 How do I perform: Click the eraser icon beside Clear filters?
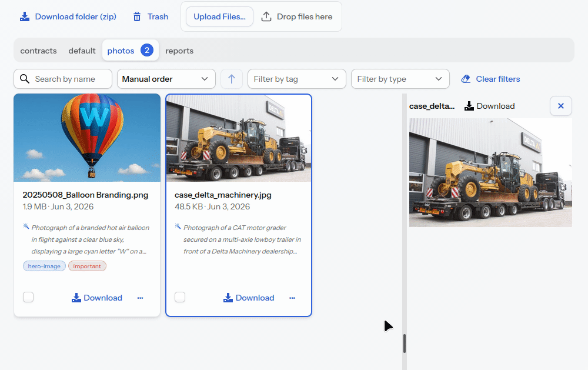(x=466, y=79)
